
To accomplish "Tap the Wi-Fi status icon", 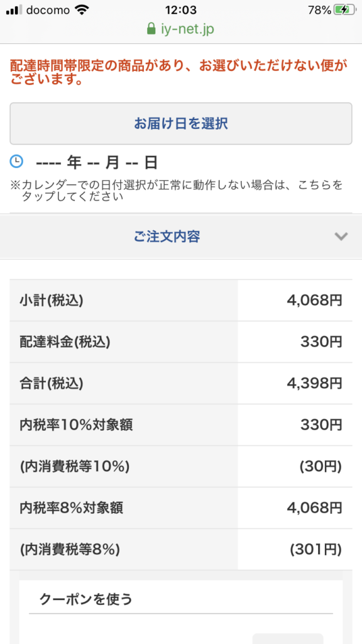I will 82,10.
